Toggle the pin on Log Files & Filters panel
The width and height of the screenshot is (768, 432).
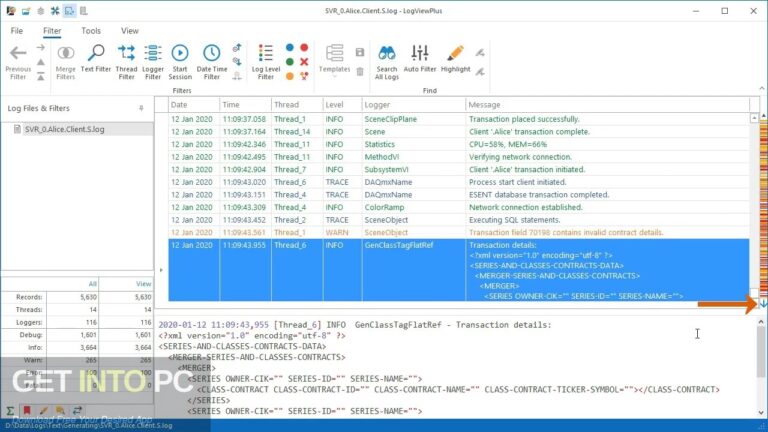click(x=141, y=108)
